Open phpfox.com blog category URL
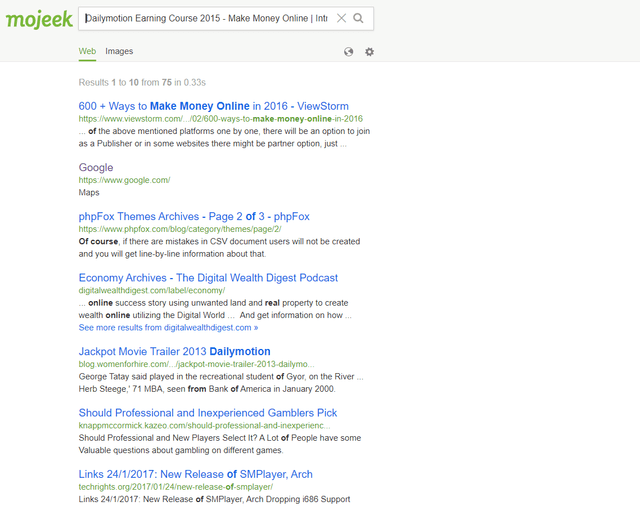Image resolution: width=640 pixels, height=506 pixels. (x=180, y=229)
